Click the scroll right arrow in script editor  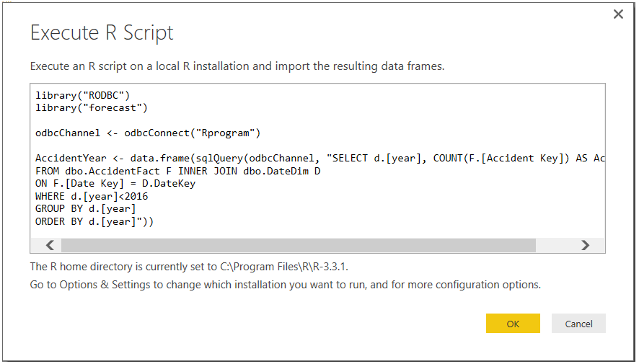585,245
